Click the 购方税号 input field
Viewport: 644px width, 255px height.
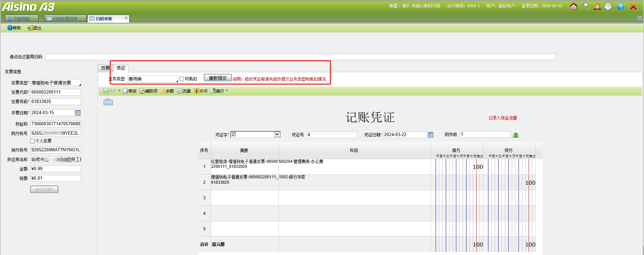[x=56, y=133]
